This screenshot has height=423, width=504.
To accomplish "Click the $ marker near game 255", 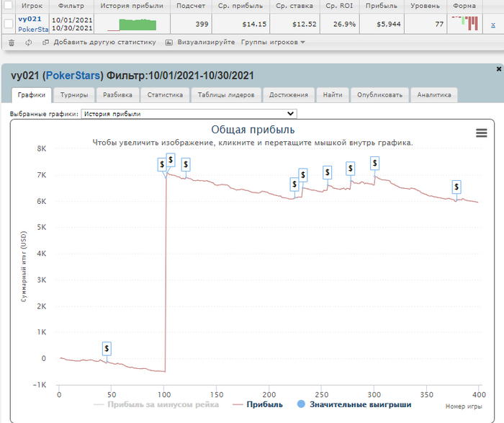I will pyautogui.click(x=327, y=173).
